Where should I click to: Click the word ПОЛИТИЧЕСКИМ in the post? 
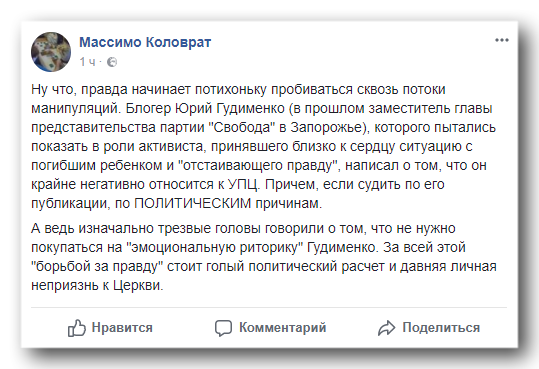(192, 204)
